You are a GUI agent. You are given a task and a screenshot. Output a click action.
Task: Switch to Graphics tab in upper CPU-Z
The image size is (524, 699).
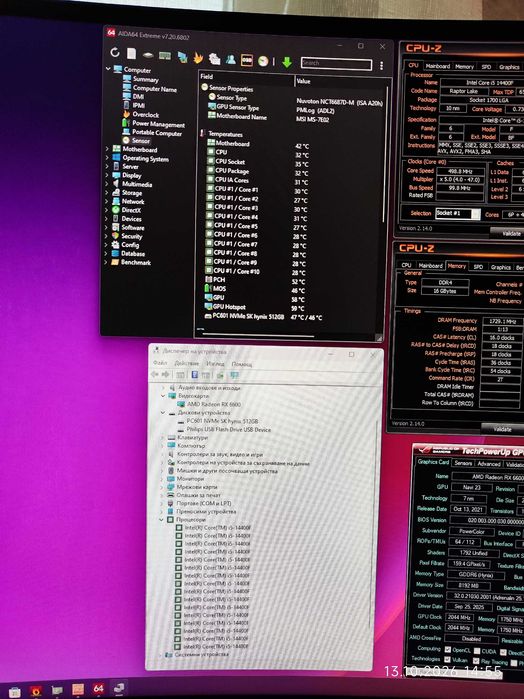pyautogui.click(x=509, y=67)
